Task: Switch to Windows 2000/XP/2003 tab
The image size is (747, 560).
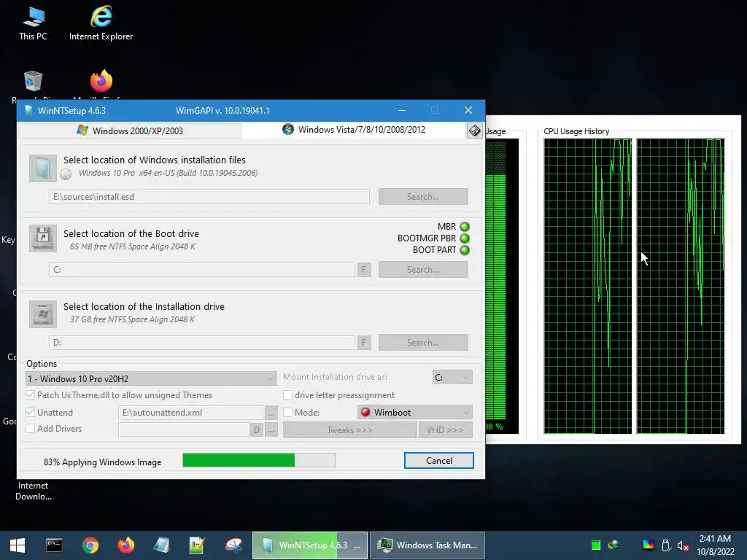Action: click(x=130, y=131)
